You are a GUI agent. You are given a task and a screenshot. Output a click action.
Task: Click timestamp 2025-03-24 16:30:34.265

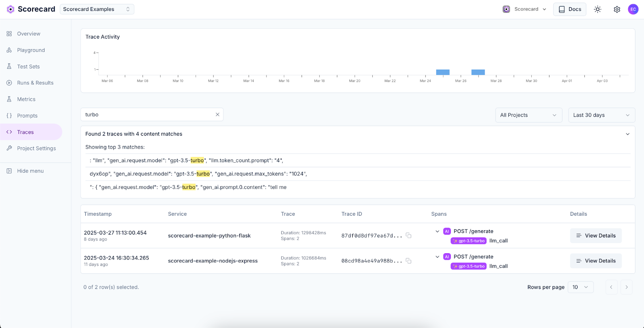pyautogui.click(x=116, y=258)
